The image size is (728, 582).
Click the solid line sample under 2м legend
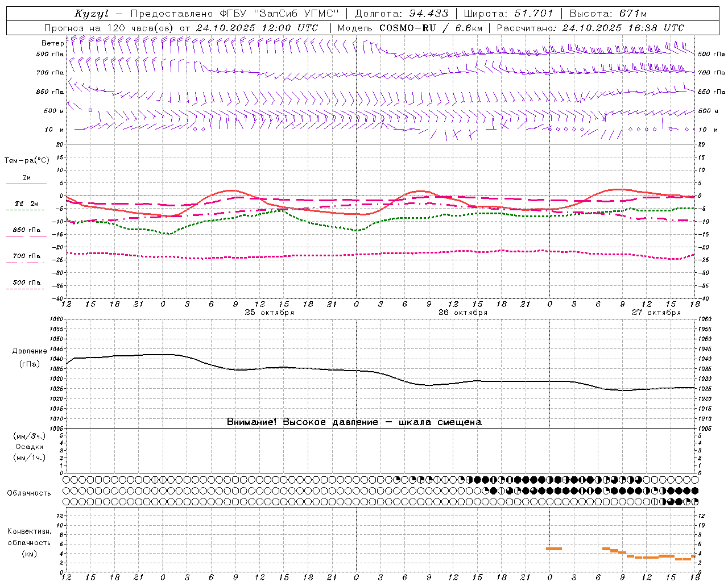(26, 184)
